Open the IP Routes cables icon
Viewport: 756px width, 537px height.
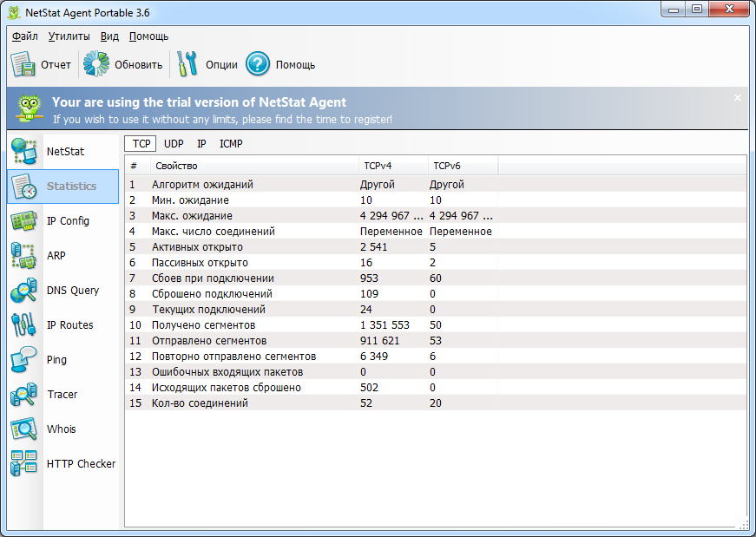24,325
